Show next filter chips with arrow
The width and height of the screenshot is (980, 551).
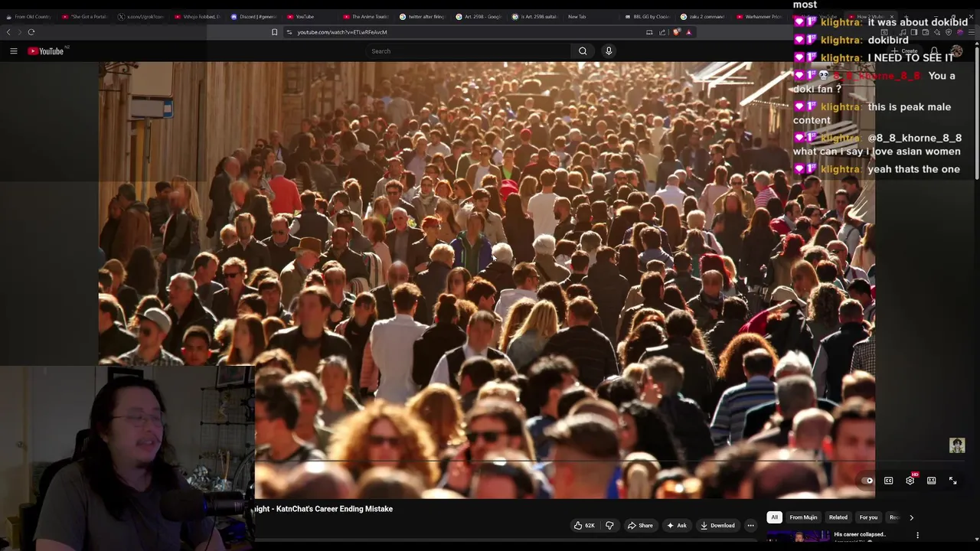911,517
